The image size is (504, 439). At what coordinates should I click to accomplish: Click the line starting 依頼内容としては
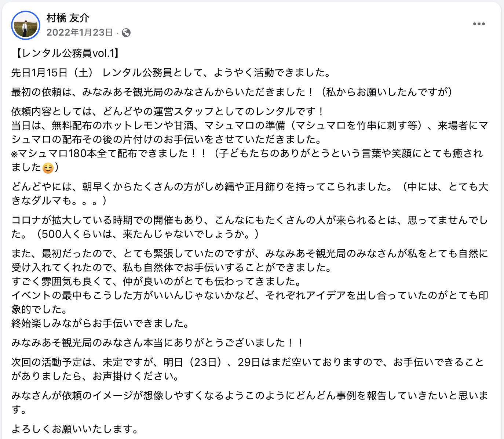click(167, 111)
